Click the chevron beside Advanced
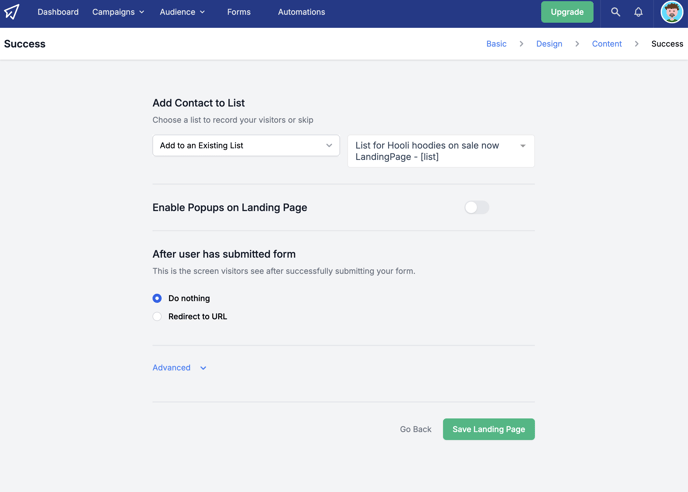The width and height of the screenshot is (688, 492). pyautogui.click(x=203, y=368)
